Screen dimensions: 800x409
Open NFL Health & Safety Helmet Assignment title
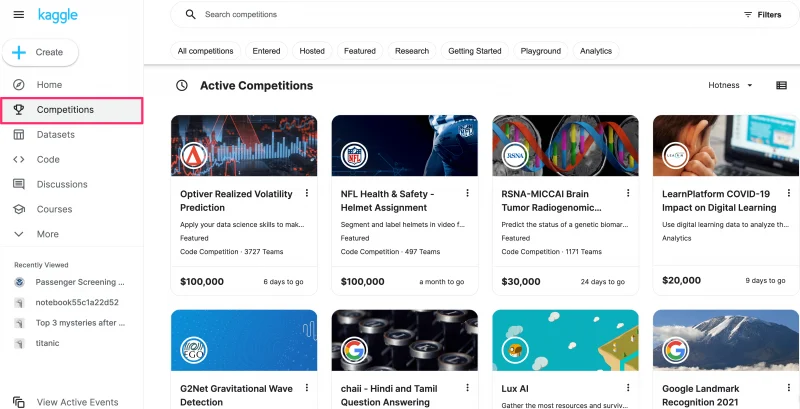(387, 201)
